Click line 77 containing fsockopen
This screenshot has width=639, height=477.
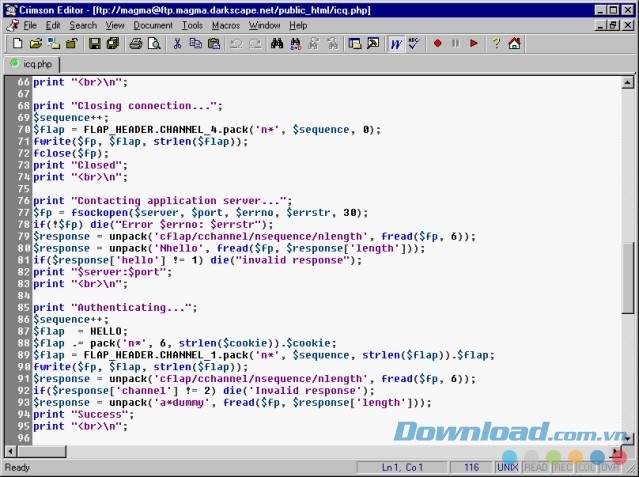click(200, 212)
